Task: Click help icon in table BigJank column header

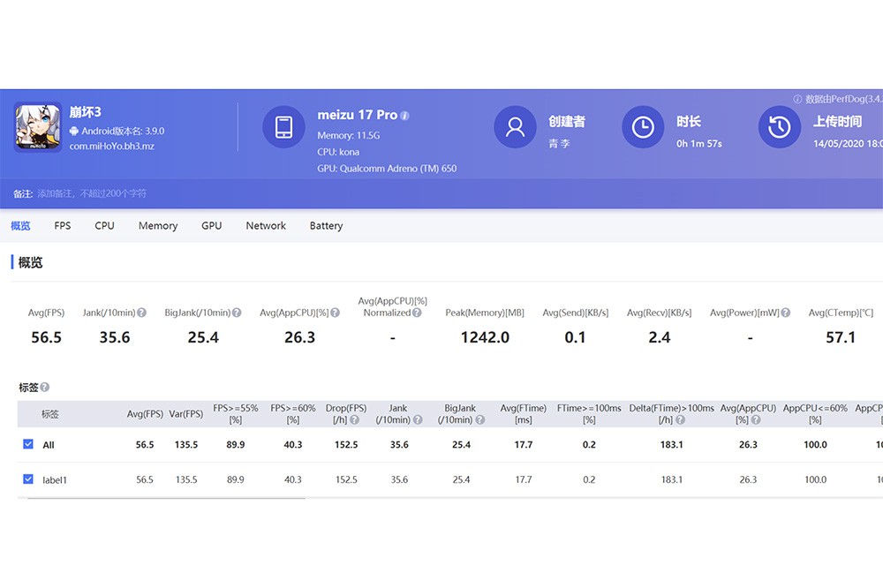Action: (479, 419)
